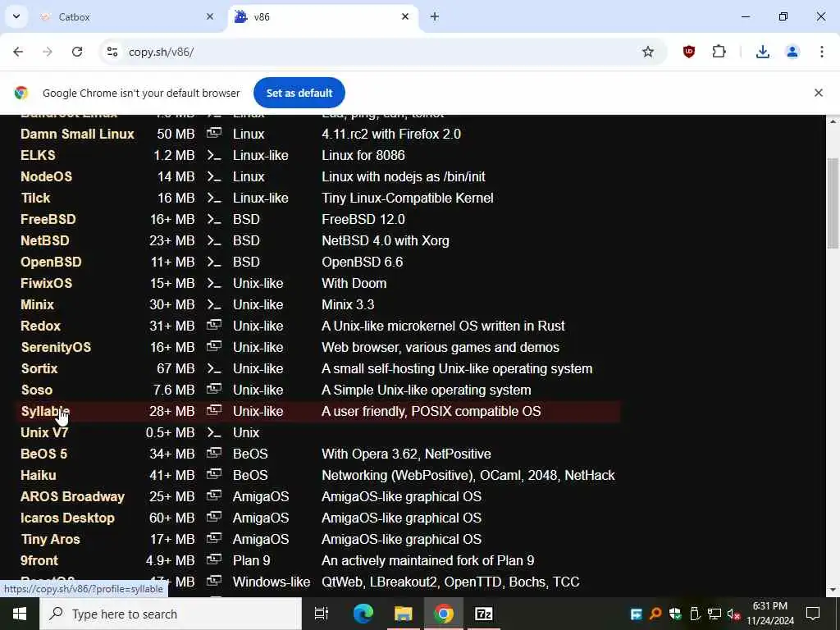Screen dimensions: 840x630
Task: Open the notification center
Action: click(x=813, y=614)
